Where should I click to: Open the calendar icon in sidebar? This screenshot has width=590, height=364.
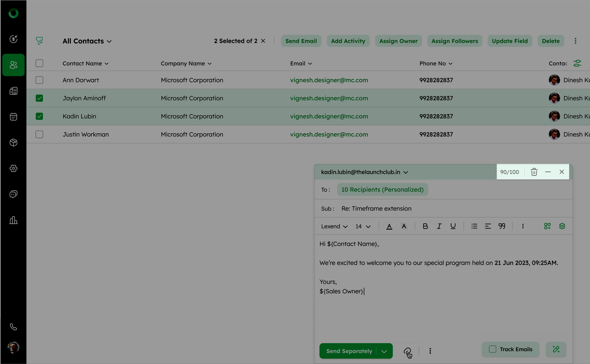pos(13,117)
